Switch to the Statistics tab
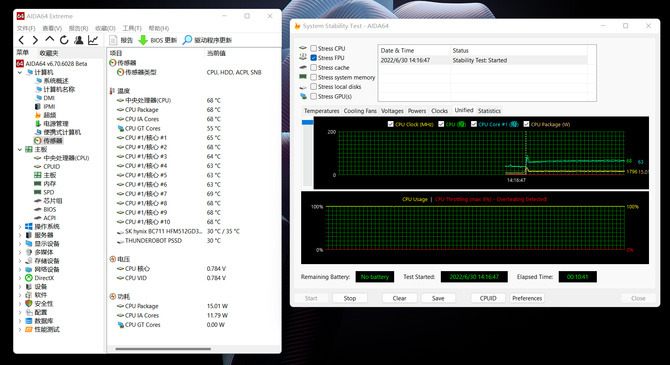This screenshot has height=365, width=670. [489, 111]
